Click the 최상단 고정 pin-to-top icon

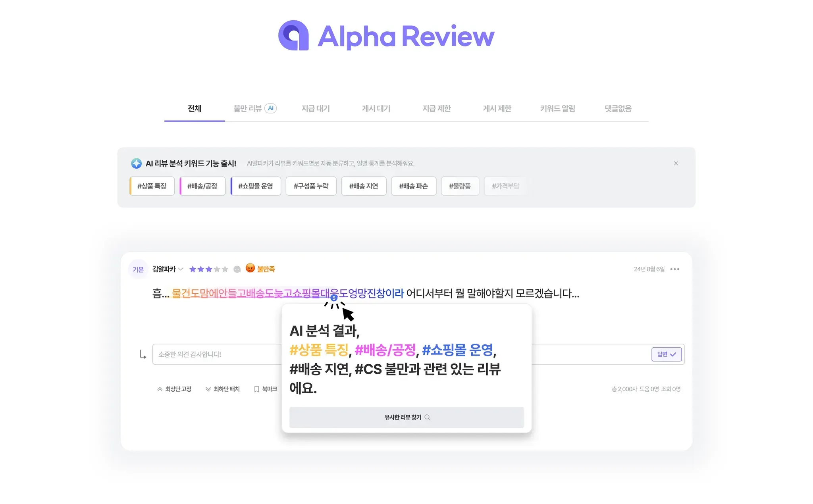point(160,389)
